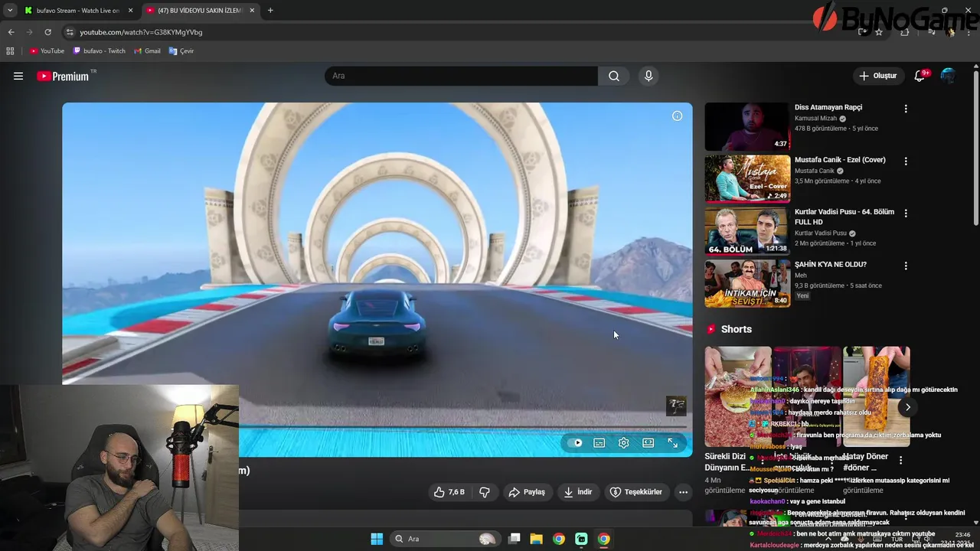980x551 pixels.
Task: Open File Explorer from the taskbar
Action: pos(537,539)
